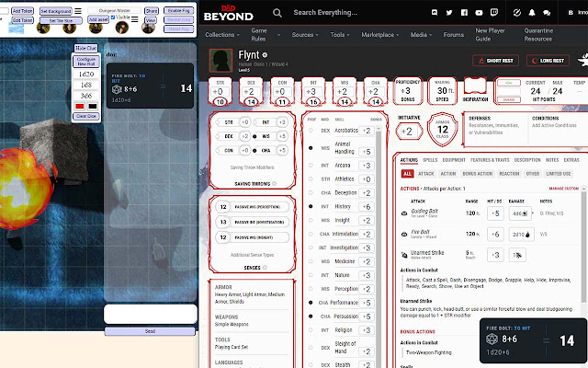Switch to the Spells tab
The width and height of the screenshot is (588, 368).
[430, 160]
